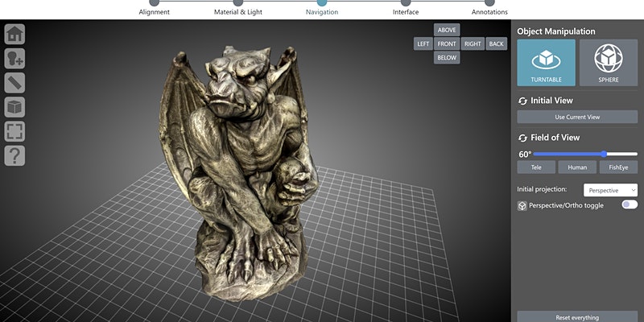Apply the Tele field of view preset

(536, 167)
